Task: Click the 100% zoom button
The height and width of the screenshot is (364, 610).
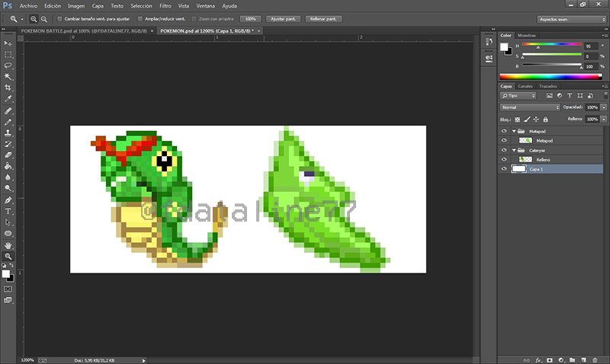Action: [x=250, y=18]
